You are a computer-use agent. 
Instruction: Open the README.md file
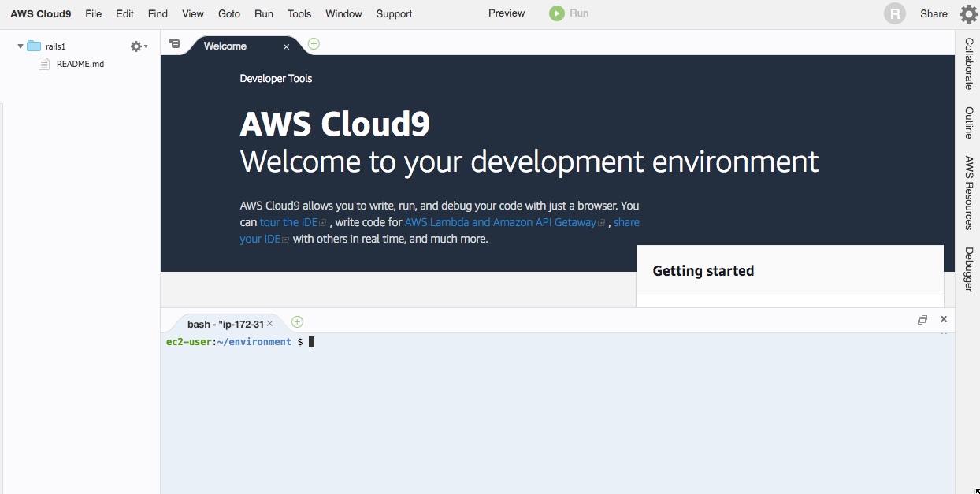[80, 64]
